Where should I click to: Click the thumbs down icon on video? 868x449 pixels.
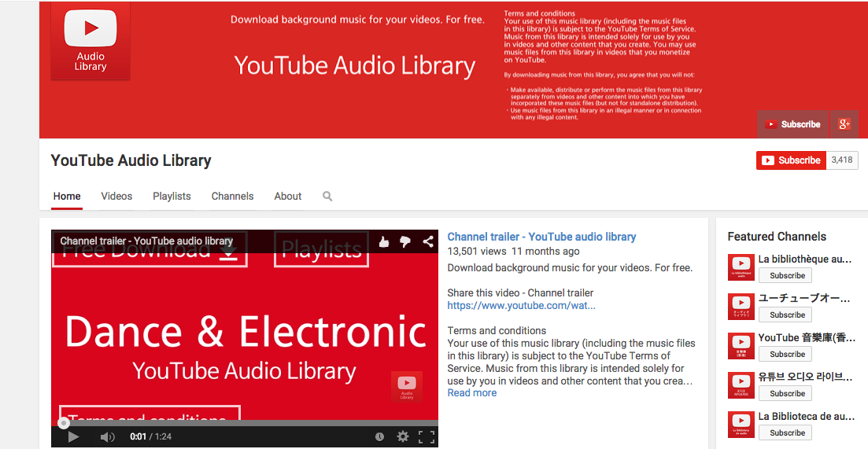tap(405, 241)
